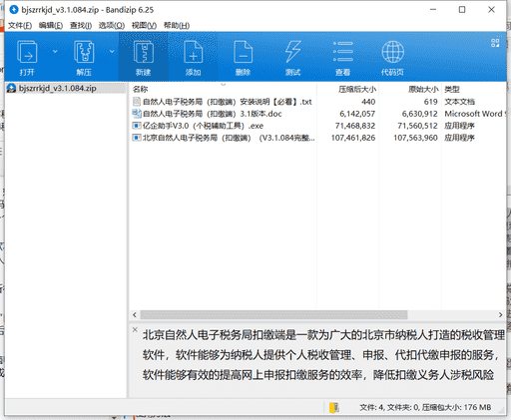Open the 文件(F) menu
The image size is (511, 420).
(x=20, y=25)
